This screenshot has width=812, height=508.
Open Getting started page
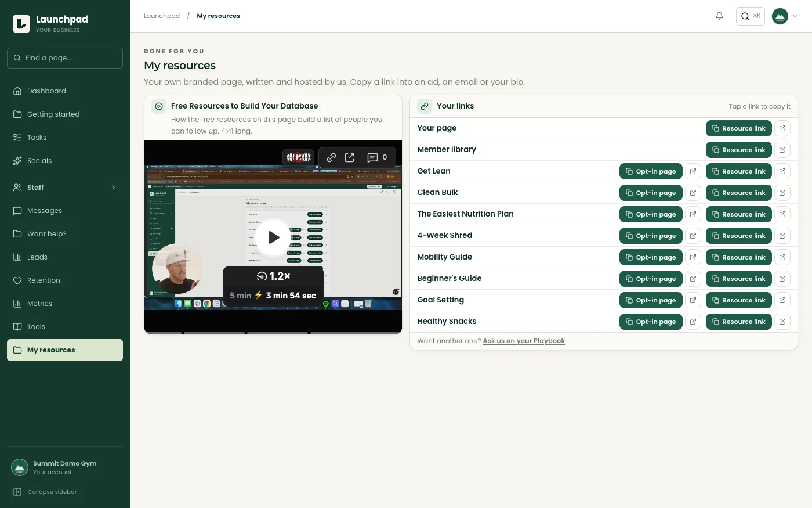[x=65, y=114]
